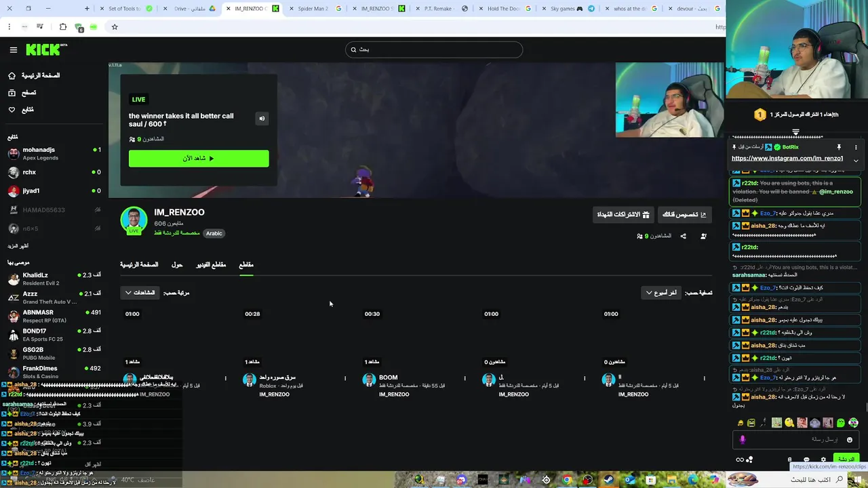Switch to the channel home tab
Screen dimensions: 868x488
point(139,264)
